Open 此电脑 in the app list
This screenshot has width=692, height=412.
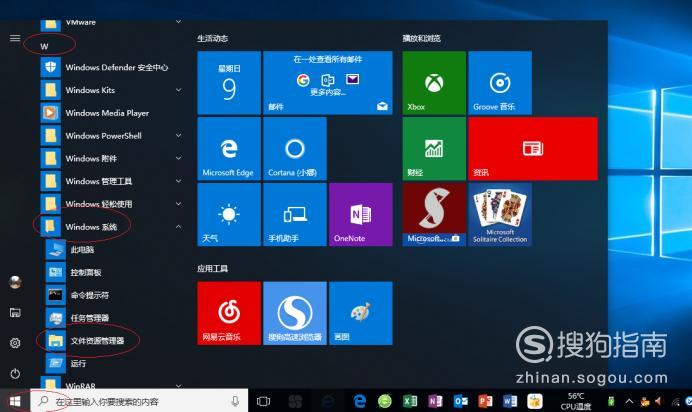coord(112,250)
